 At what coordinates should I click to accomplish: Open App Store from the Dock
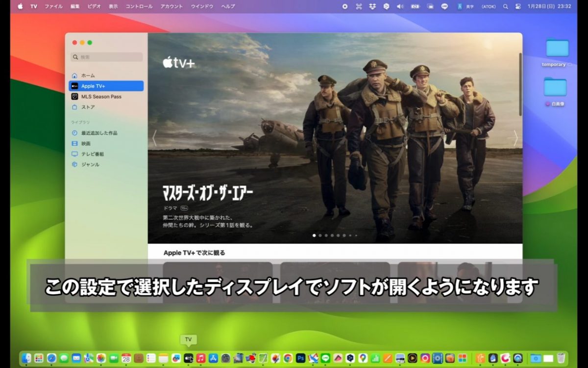[x=213, y=358]
